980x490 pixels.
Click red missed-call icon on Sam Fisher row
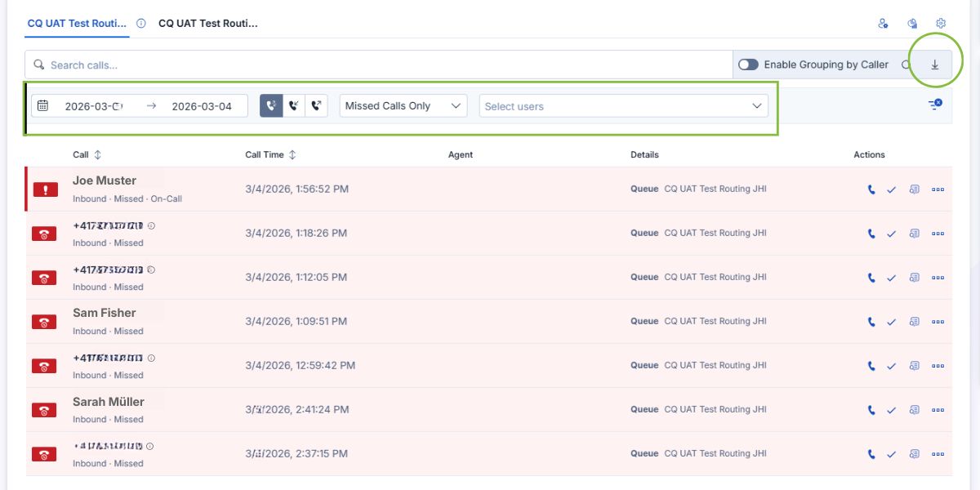pyautogui.click(x=45, y=322)
